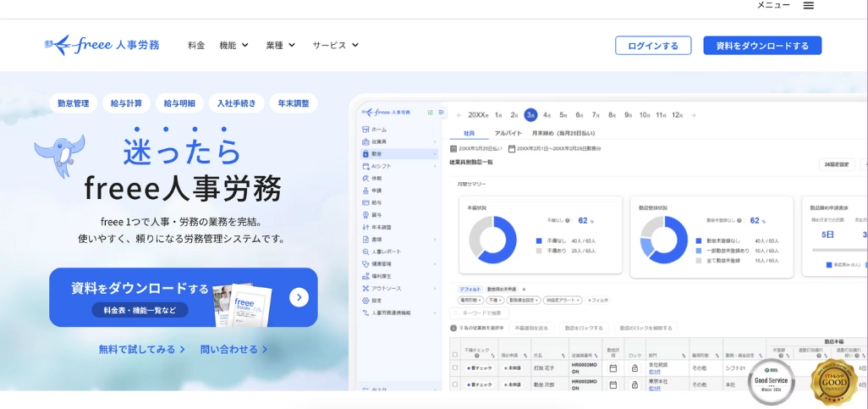Select the 従業員 sidebar icon

tap(365, 141)
